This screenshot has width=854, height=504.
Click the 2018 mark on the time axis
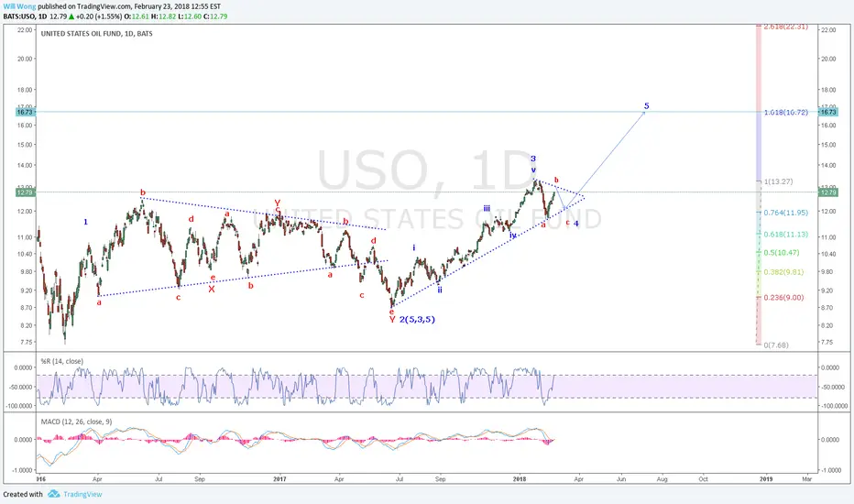[x=520, y=479]
